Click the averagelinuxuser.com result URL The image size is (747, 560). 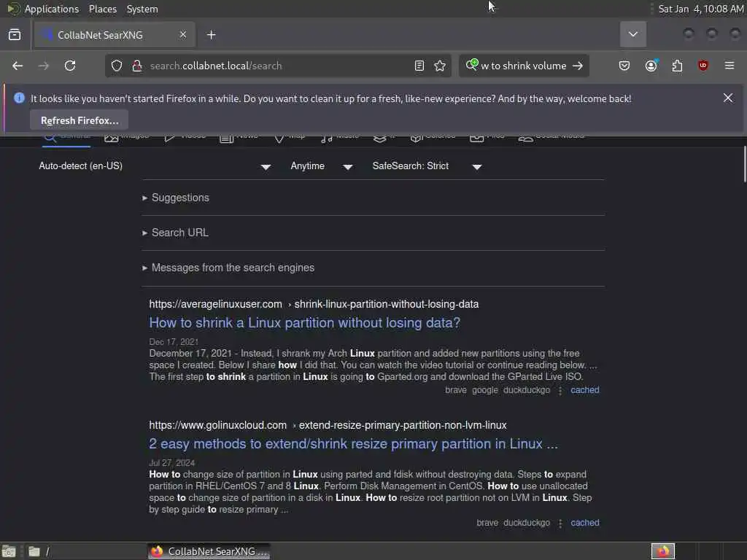coord(314,304)
